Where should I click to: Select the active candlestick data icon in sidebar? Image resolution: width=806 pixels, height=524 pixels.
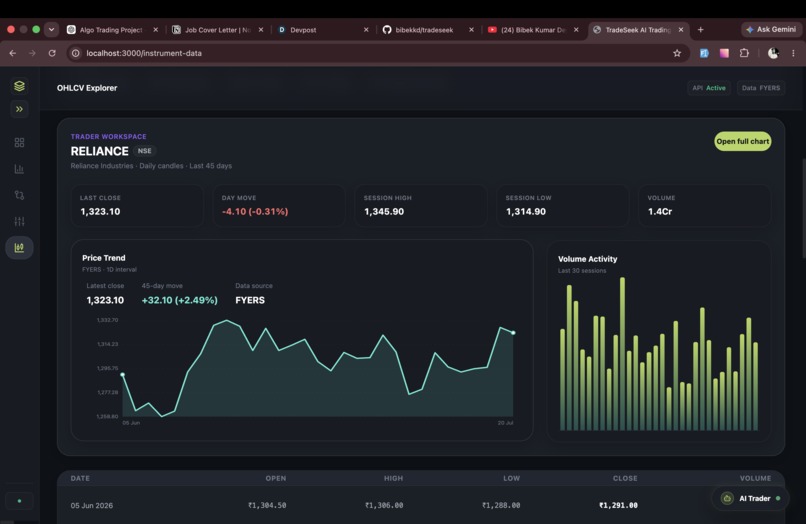20,248
